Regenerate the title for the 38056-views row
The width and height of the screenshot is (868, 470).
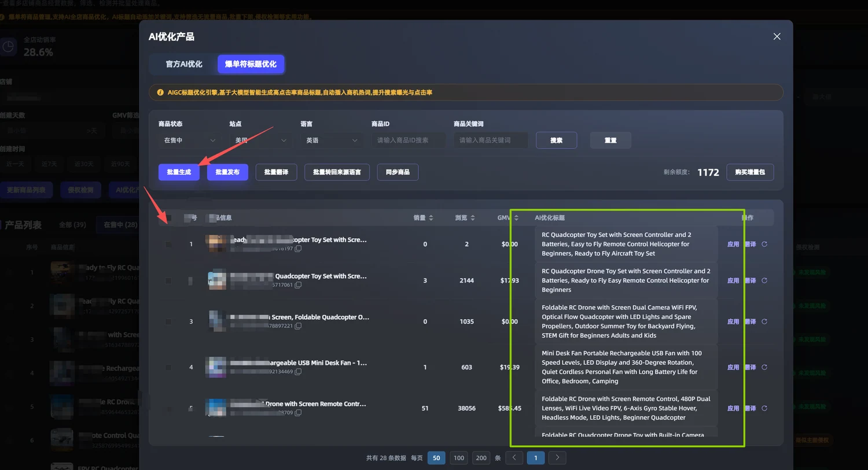pos(764,408)
